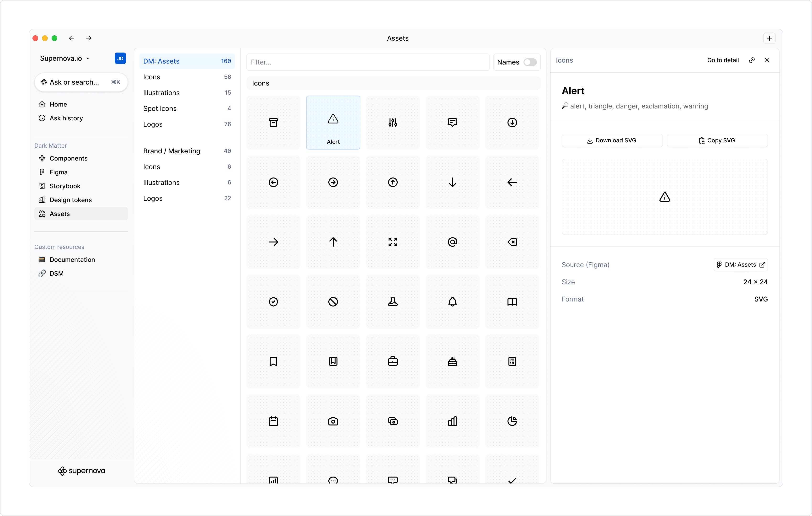The width and height of the screenshot is (812, 516).
Task: Select the flask beaker icon asset
Action: pyautogui.click(x=393, y=301)
